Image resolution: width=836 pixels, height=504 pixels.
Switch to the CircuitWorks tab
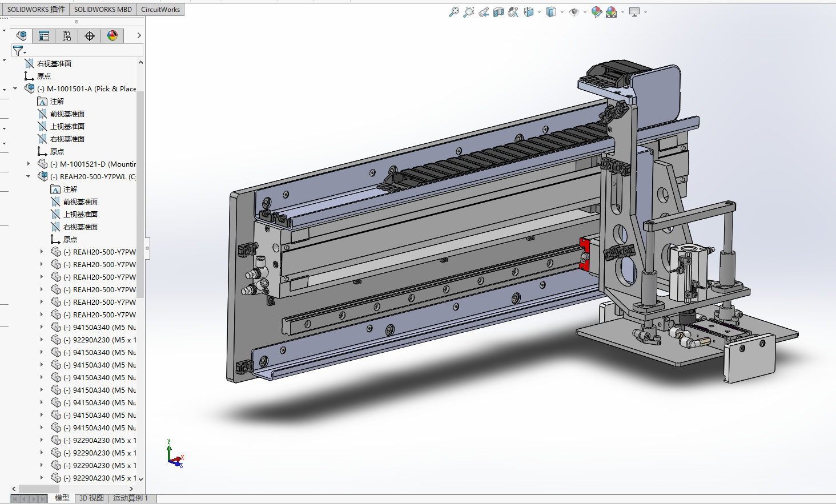[x=160, y=9]
